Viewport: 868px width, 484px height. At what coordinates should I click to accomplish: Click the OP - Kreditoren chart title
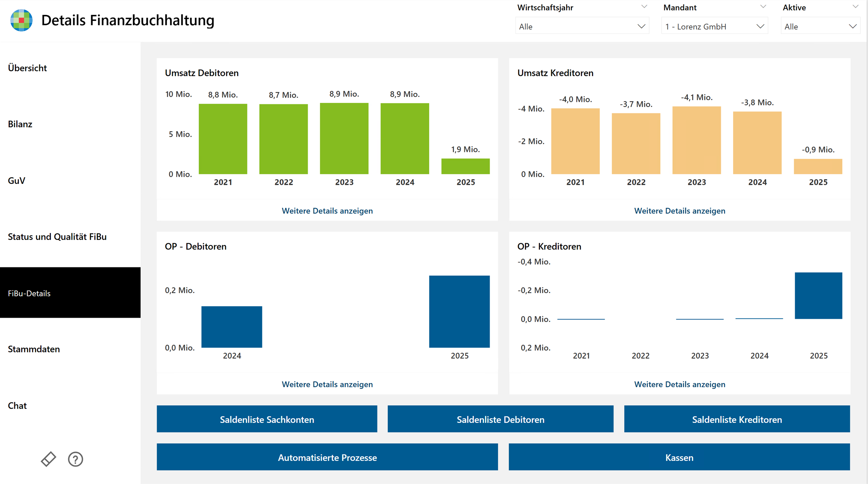[x=549, y=246]
